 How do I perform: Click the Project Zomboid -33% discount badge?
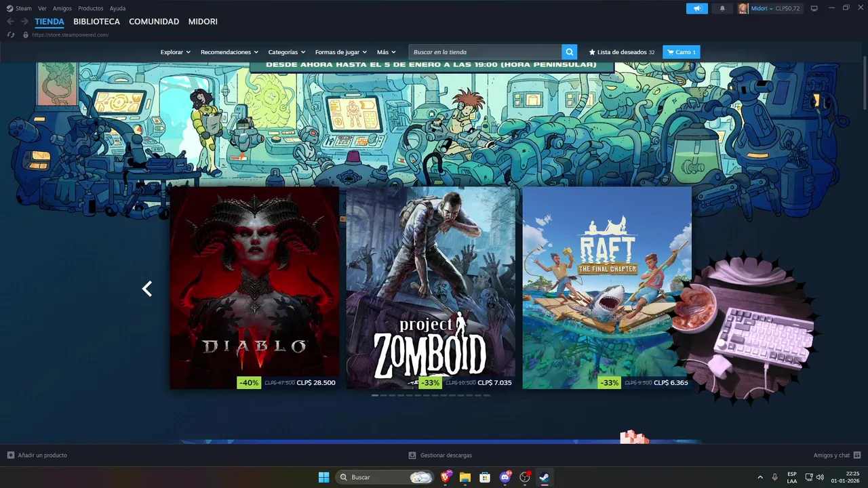point(430,382)
